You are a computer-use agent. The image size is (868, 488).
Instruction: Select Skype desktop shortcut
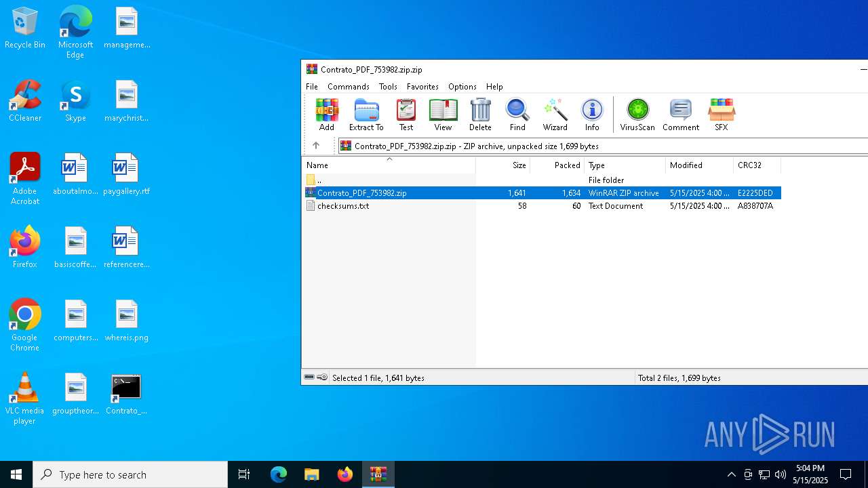75,102
